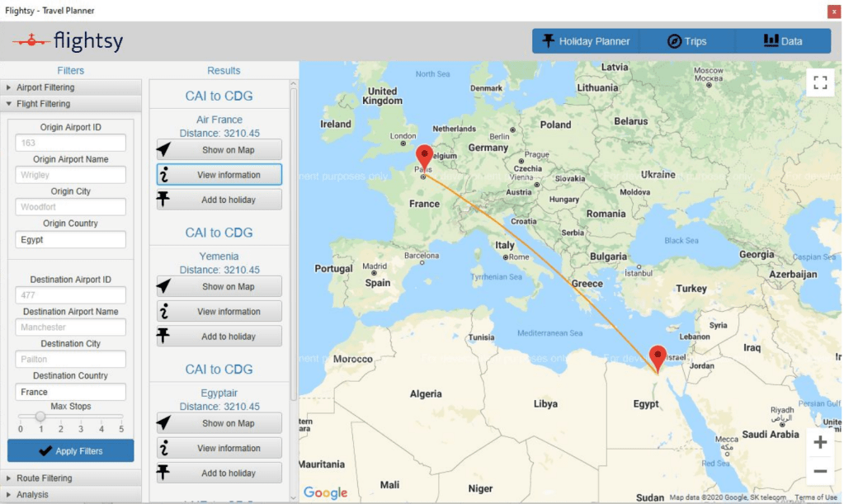Image resolution: width=844 pixels, height=504 pixels.
Task: Expand the Route Filtering section
Action: pyautogui.click(x=44, y=478)
